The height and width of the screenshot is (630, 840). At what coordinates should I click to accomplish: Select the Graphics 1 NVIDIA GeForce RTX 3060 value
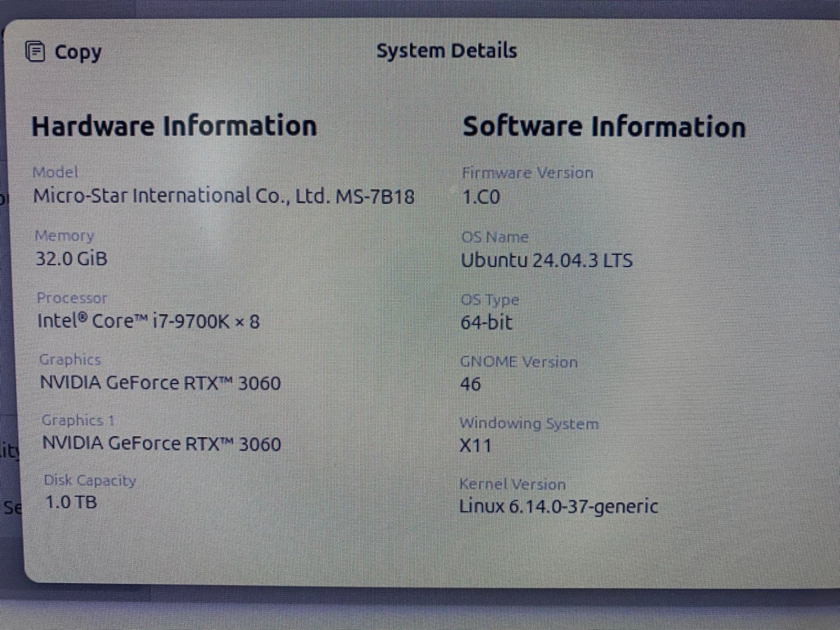(162, 444)
